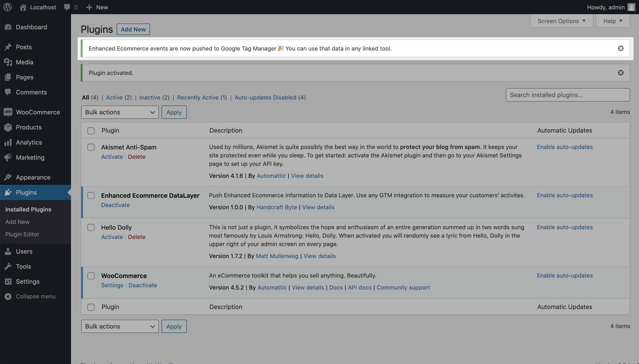This screenshot has height=364, width=639.
Task: Dismiss the Enhanced Ecommerce events notice
Action: (x=621, y=48)
